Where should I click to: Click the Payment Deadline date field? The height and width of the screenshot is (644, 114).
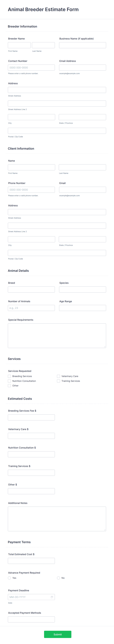[x=31, y=597]
